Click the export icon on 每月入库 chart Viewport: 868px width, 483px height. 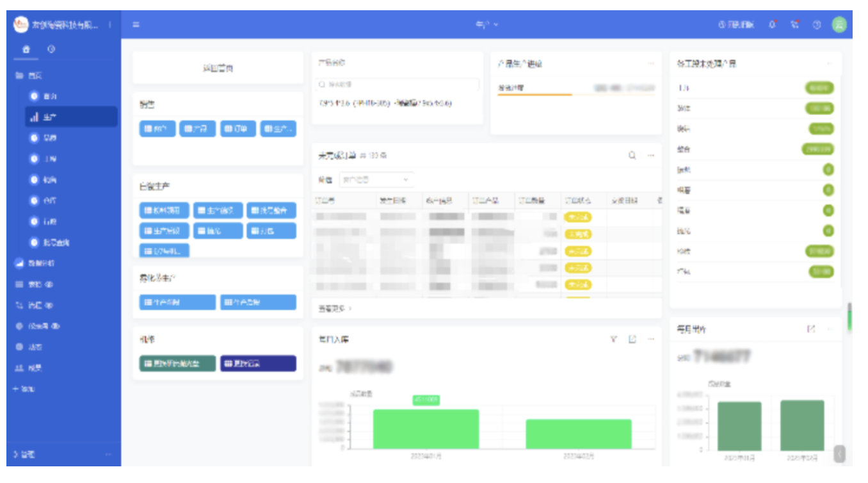[632, 339]
